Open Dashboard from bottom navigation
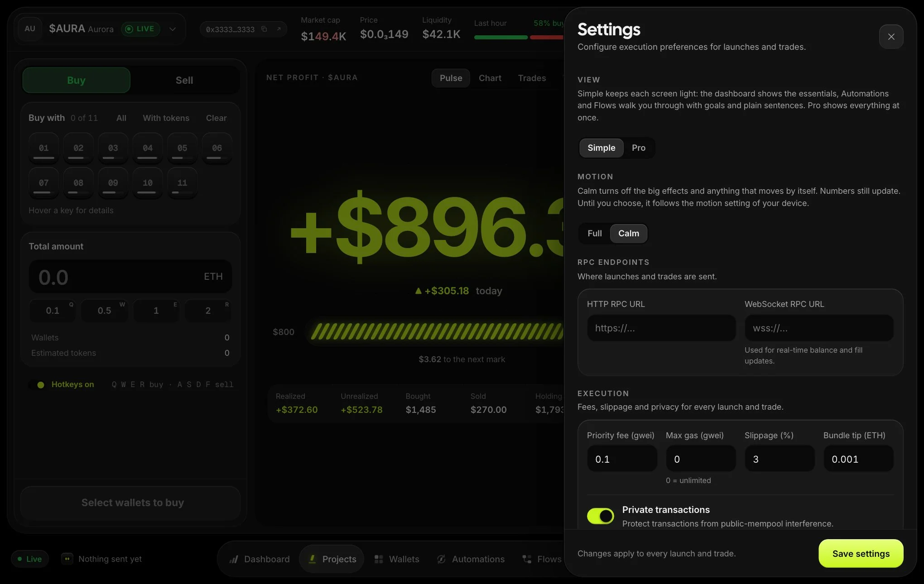Image resolution: width=924 pixels, height=584 pixels. pyautogui.click(x=260, y=559)
